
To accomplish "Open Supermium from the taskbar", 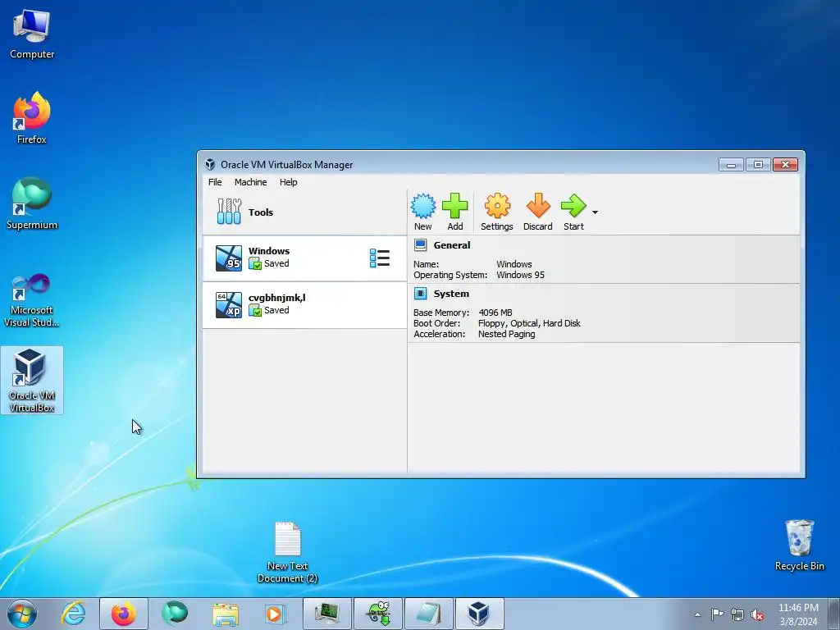I will 174,614.
